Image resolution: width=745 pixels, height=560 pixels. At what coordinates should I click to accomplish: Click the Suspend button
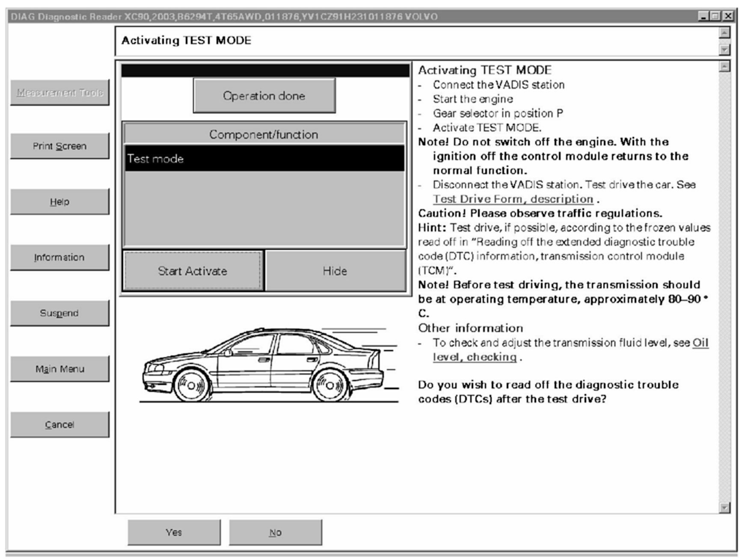[60, 313]
